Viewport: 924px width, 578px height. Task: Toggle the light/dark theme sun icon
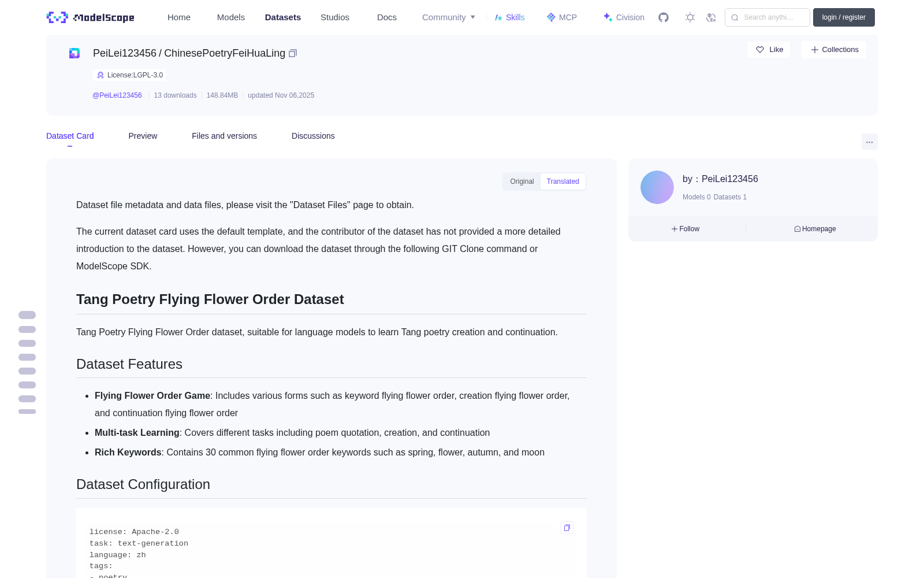(690, 17)
